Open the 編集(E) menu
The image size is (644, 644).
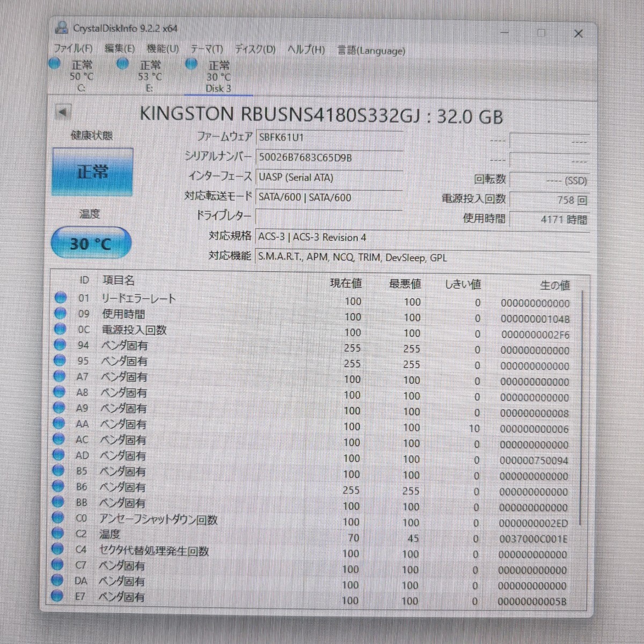point(119,48)
